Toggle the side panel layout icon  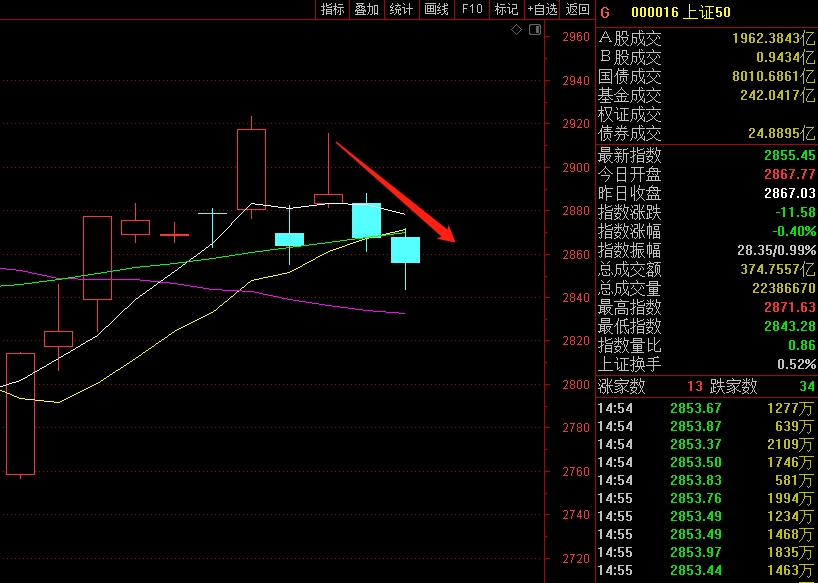535,30
